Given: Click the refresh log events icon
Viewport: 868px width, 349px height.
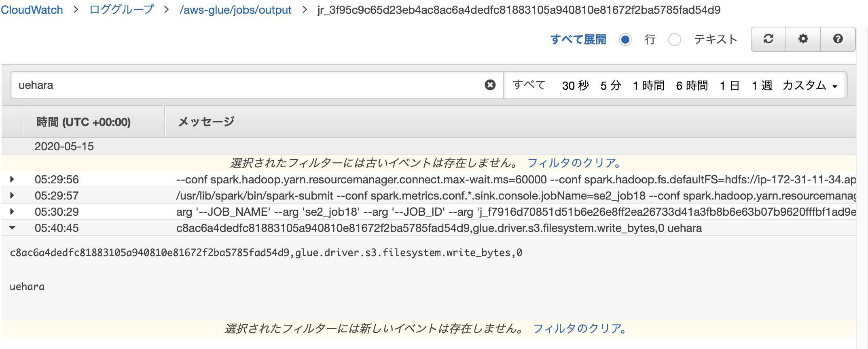Looking at the screenshot, I should 768,39.
